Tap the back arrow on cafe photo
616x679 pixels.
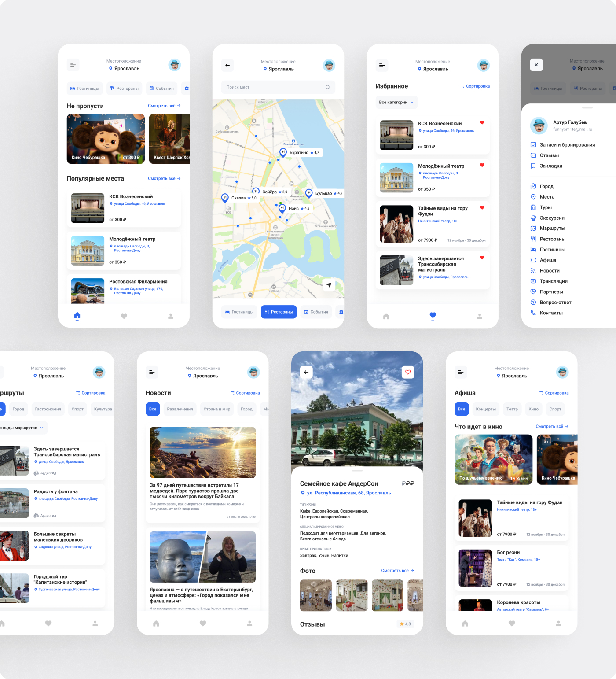click(x=306, y=372)
